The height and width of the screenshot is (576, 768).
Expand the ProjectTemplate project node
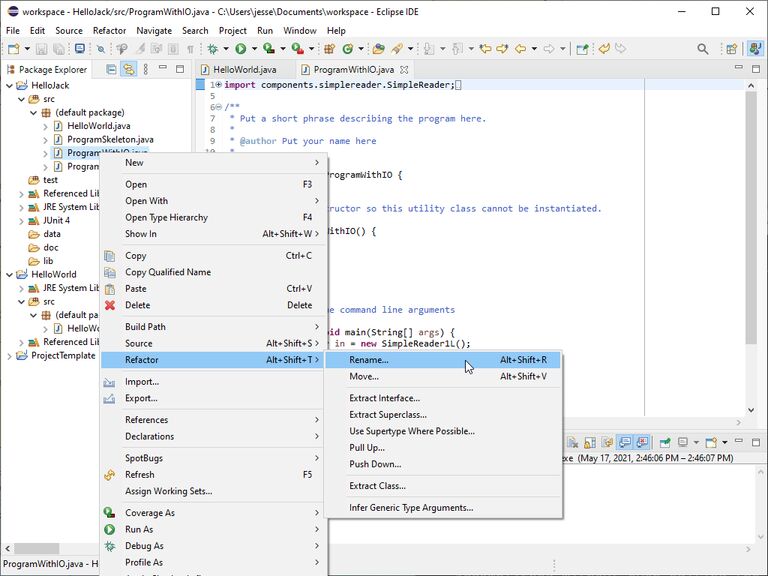coord(9,355)
